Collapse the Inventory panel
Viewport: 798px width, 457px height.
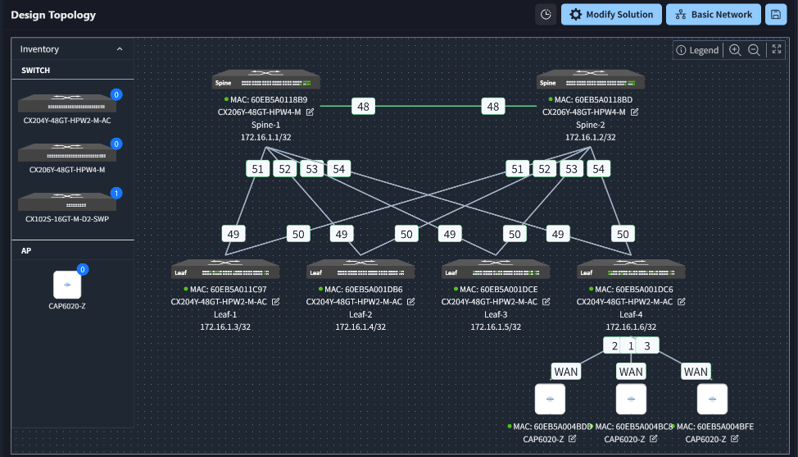pos(119,49)
